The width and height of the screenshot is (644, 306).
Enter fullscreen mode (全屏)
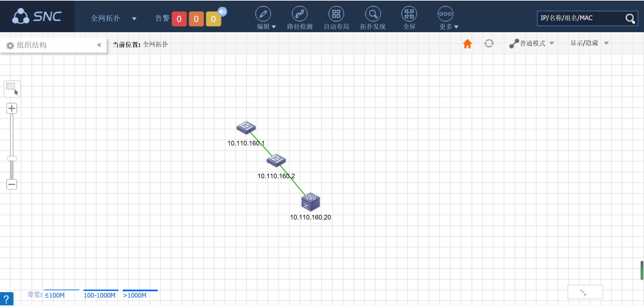[409, 14]
